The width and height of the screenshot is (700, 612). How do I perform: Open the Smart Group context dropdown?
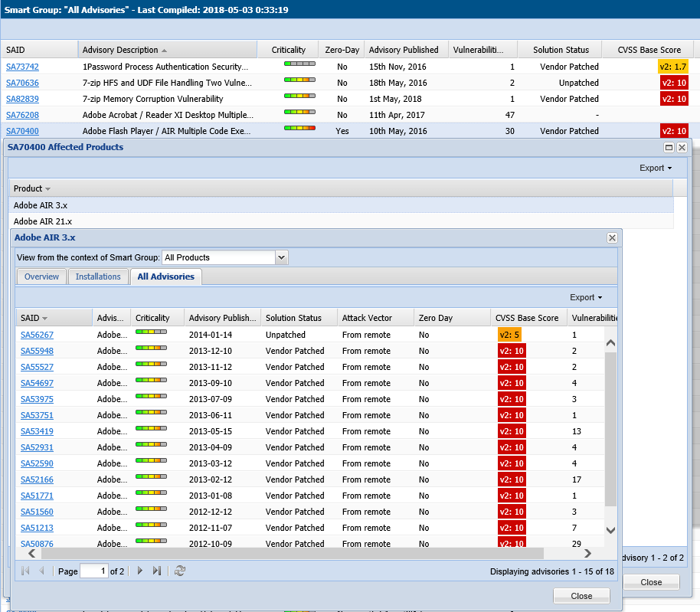[281, 257]
